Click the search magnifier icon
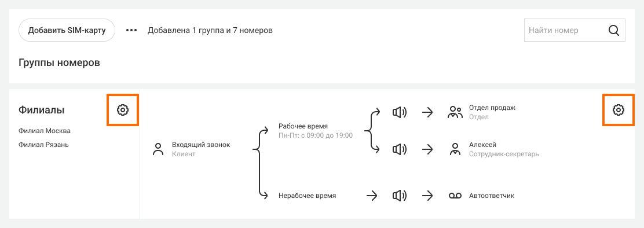 (x=614, y=30)
